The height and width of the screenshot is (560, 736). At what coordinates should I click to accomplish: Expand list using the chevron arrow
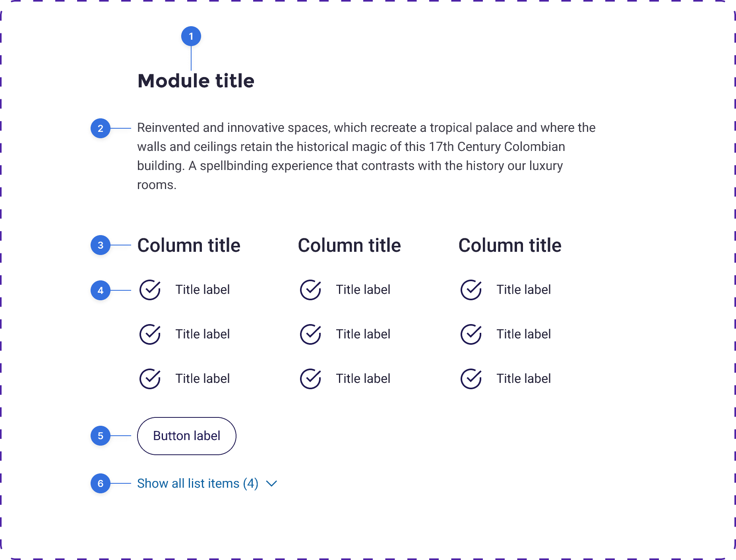(271, 484)
